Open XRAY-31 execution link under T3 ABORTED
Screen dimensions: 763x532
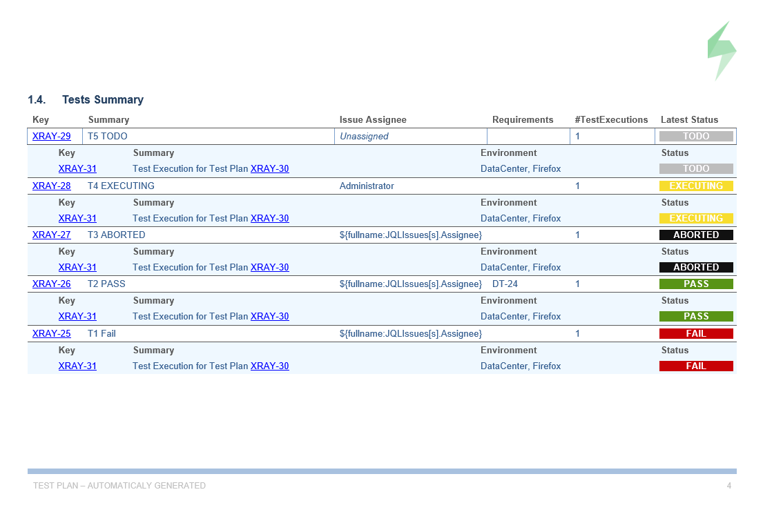click(x=77, y=268)
